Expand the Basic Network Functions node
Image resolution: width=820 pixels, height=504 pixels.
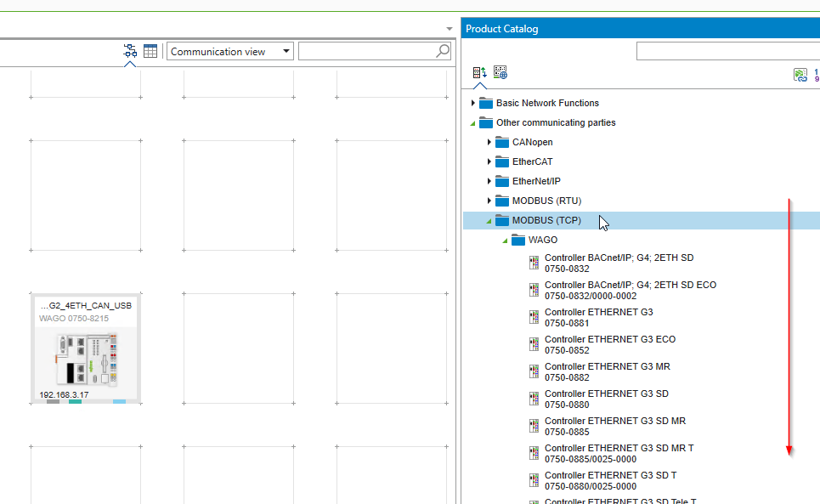(472, 103)
